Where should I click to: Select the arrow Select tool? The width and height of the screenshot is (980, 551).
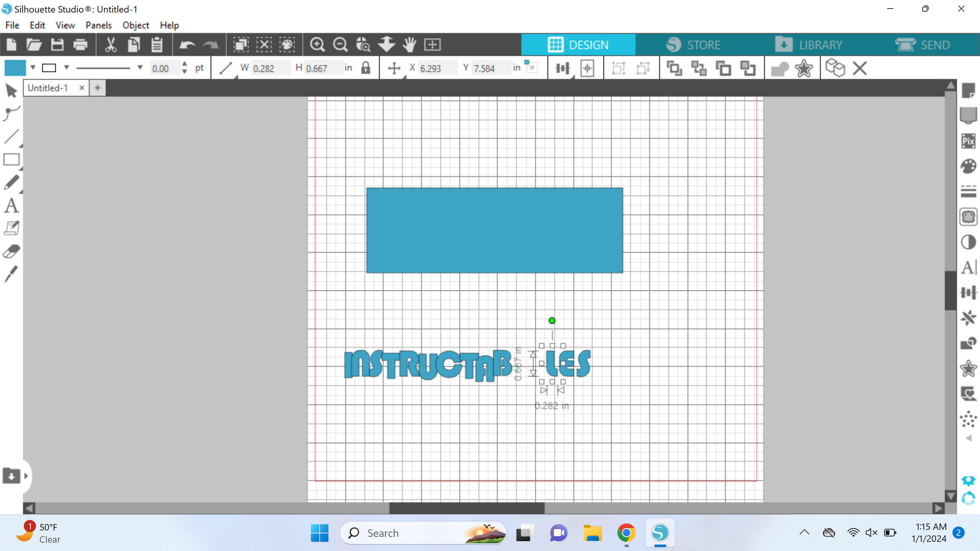11,91
